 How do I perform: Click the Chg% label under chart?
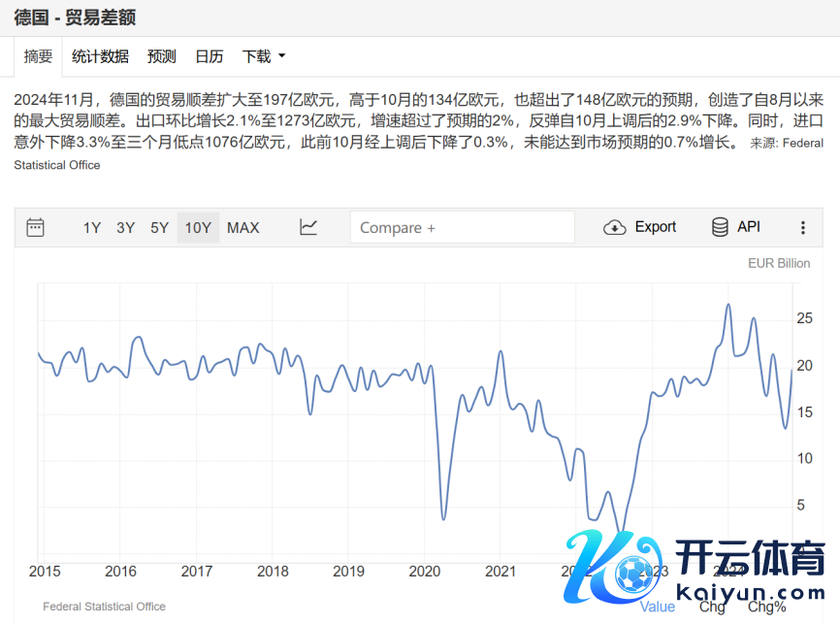pos(766,608)
